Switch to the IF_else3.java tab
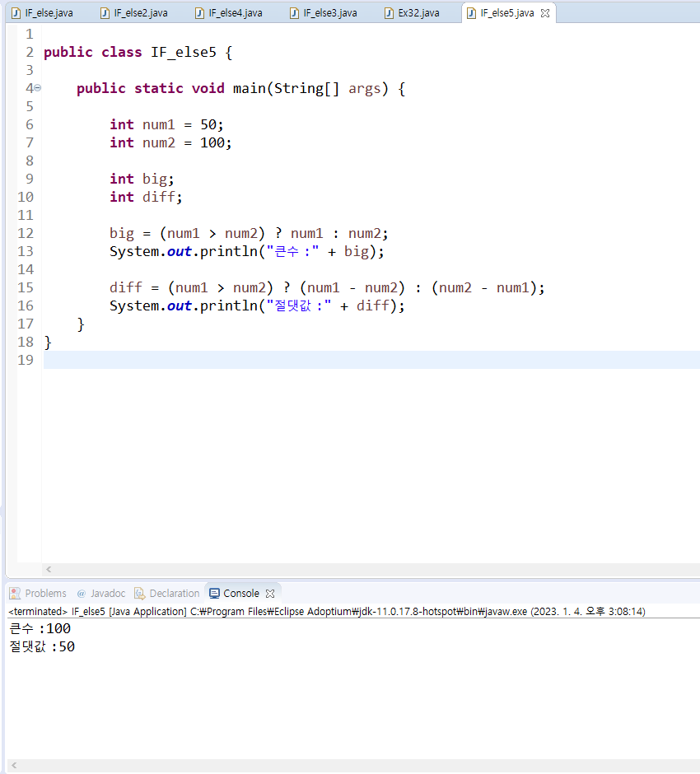This screenshot has height=774, width=700. pyautogui.click(x=324, y=13)
